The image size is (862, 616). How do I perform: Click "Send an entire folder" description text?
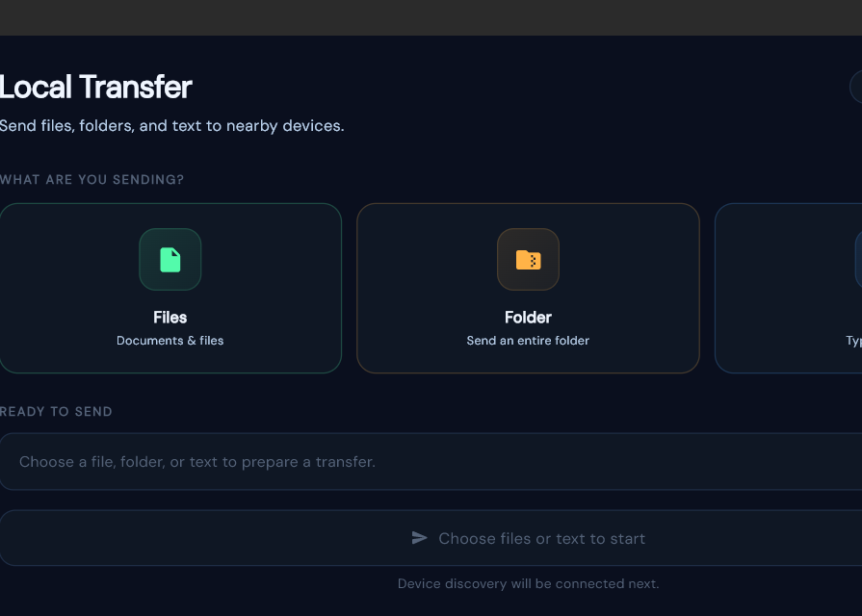tap(528, 341)
